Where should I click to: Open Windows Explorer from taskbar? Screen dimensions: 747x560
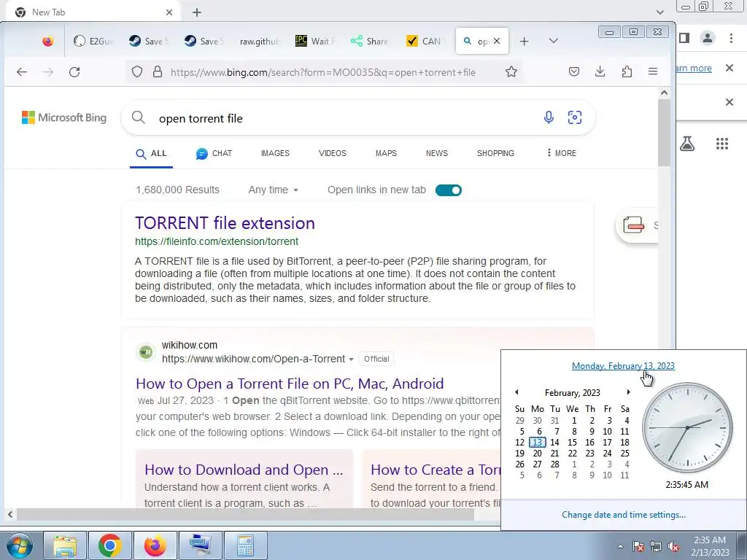click(x=65, y=545)
